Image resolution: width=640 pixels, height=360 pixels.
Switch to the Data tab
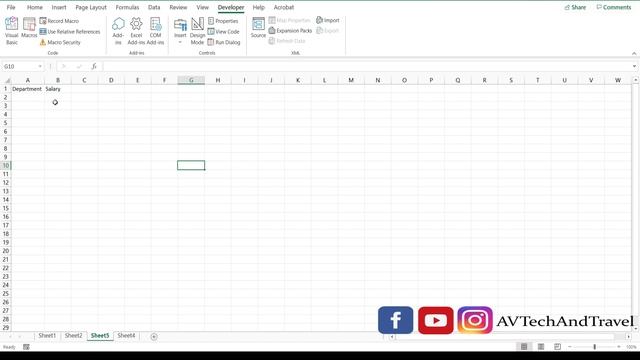(x=154, y=7)
